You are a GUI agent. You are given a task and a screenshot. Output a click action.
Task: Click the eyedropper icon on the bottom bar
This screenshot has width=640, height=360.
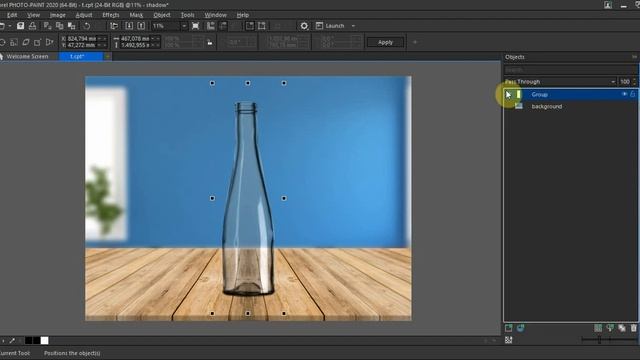click(12, 340)
